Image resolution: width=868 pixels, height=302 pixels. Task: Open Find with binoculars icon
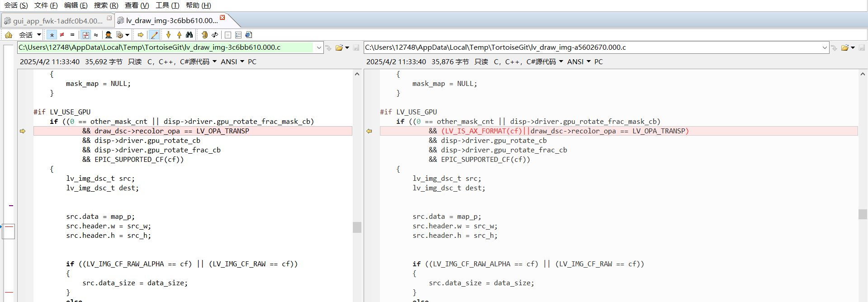tap(190, 35)
